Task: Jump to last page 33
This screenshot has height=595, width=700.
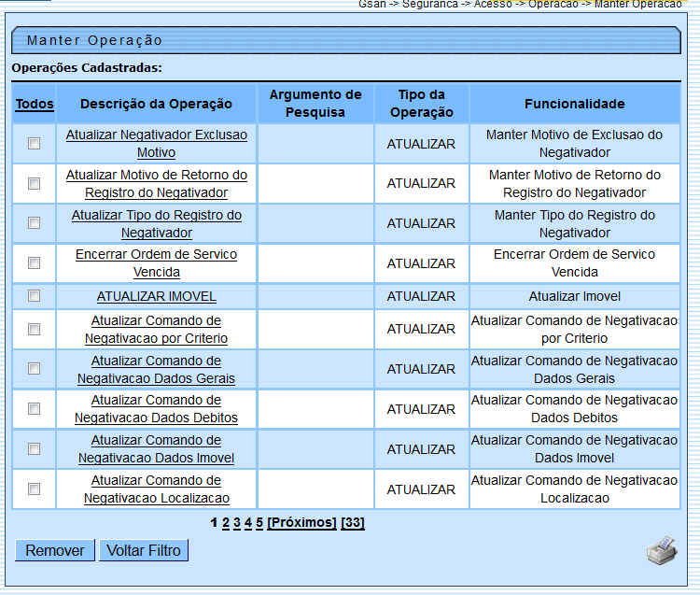Action: 353,523
